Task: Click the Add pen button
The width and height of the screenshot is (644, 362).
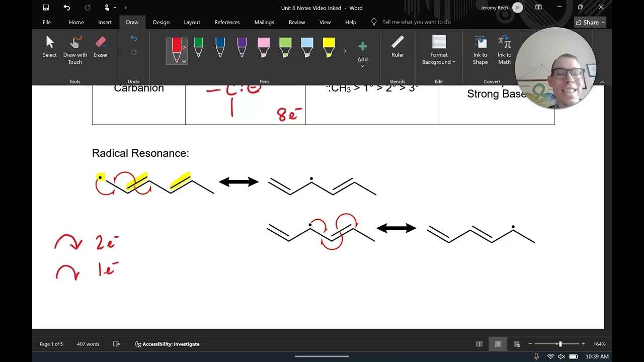Action: [x=363, y=53]
